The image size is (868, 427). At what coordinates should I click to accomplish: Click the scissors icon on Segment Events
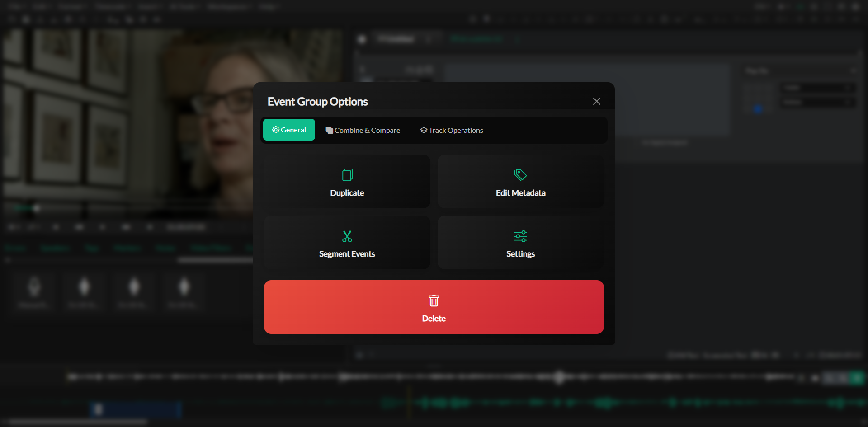click(x=347, y=236)
